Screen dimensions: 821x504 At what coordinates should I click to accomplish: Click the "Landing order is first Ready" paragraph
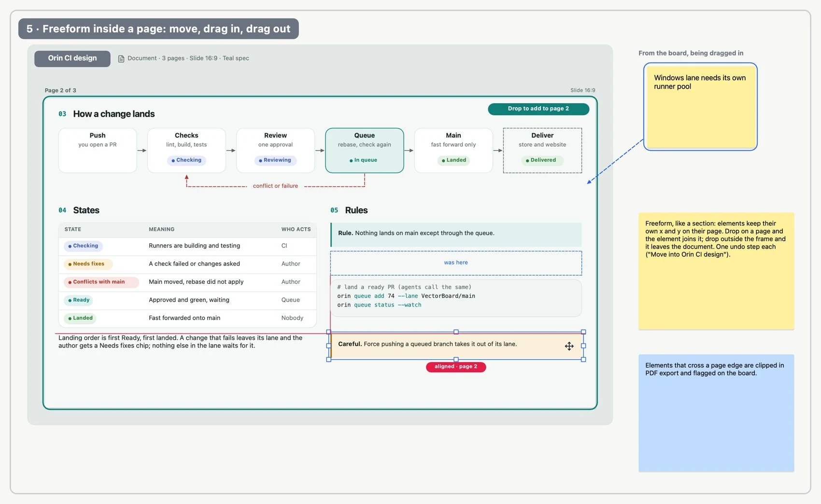(181, 342)
